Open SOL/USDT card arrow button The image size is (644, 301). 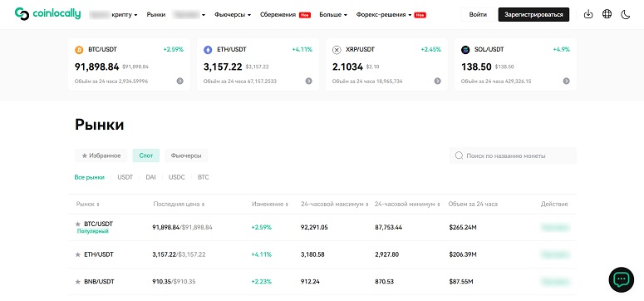point(567,81)
